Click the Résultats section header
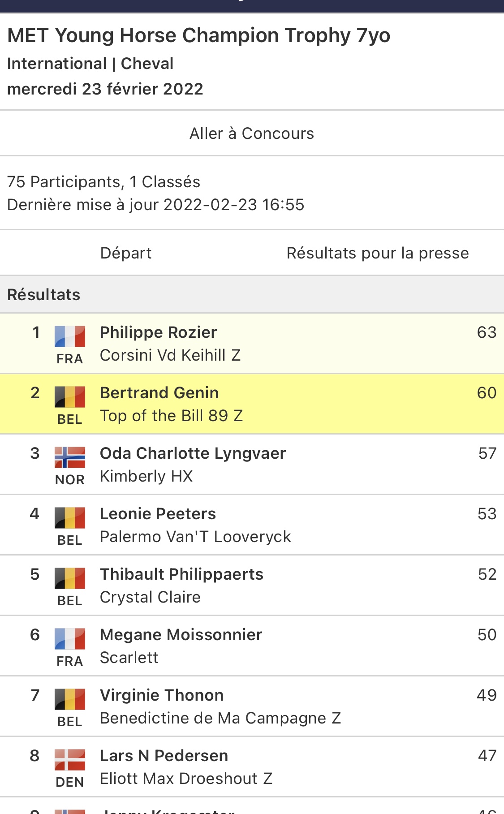 coord(44,295)
